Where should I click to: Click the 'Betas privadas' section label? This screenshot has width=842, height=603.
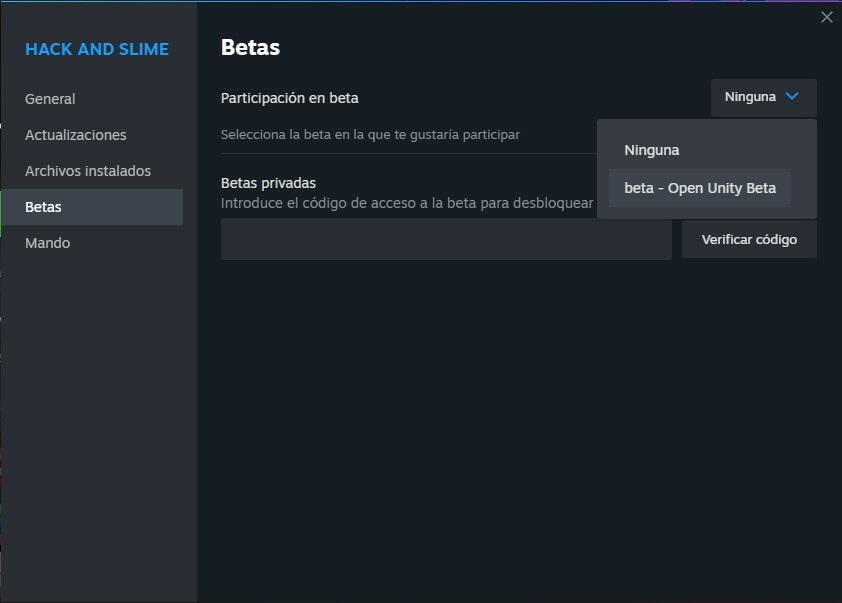[266, 183]
